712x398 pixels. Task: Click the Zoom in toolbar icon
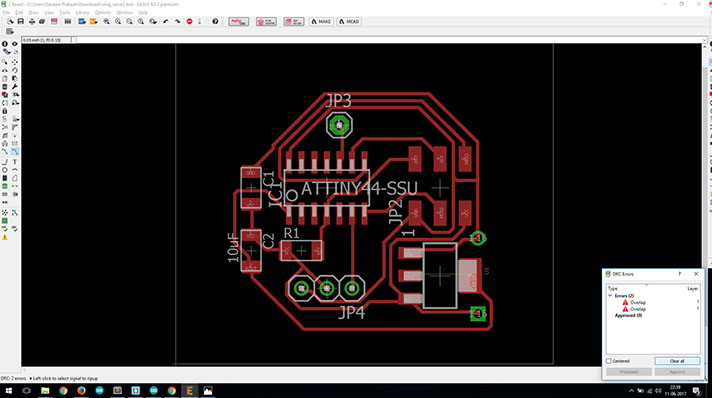(118, 21)
